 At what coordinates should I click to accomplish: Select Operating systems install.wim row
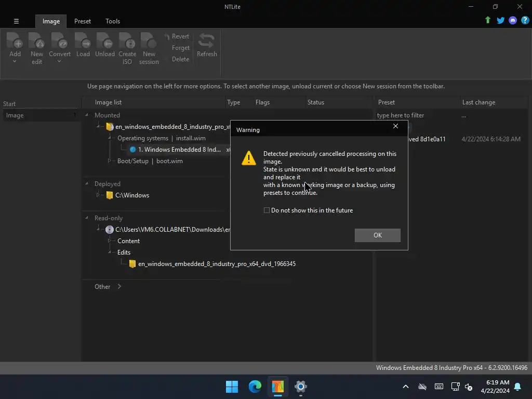pyautogui.click(x=161, y=138)
